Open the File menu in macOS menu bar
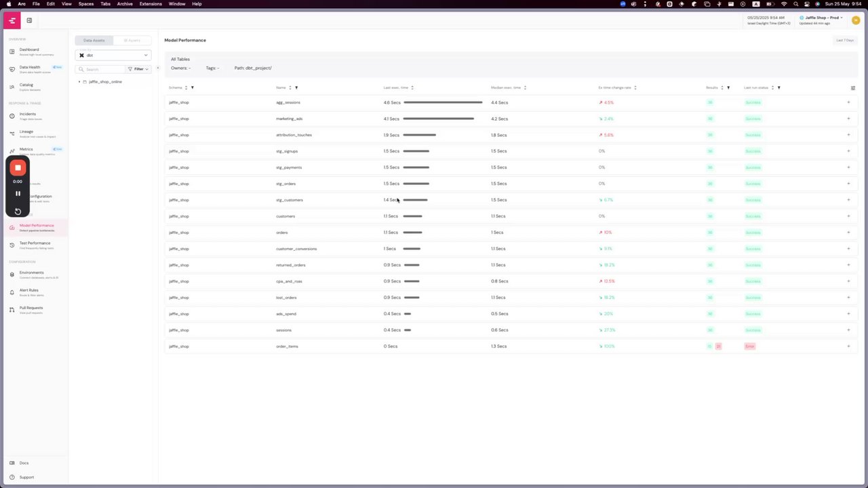868x488 pixels. (37, 4)
